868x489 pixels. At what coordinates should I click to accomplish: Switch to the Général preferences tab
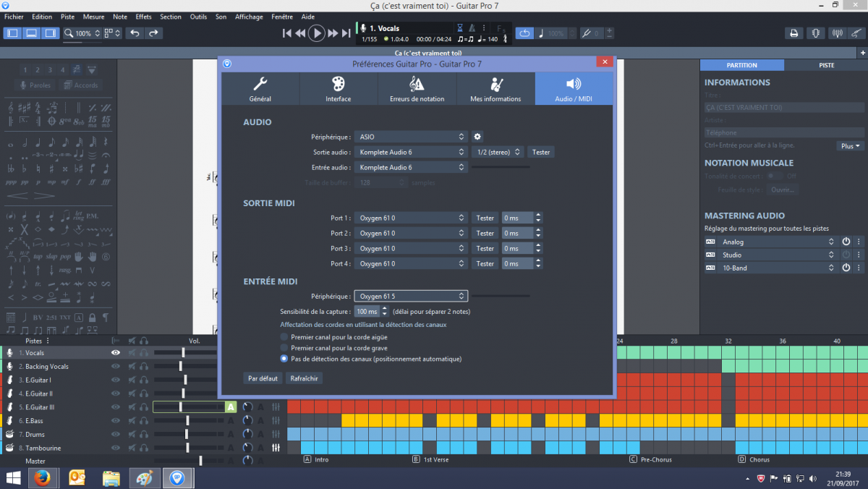point(260,89)
